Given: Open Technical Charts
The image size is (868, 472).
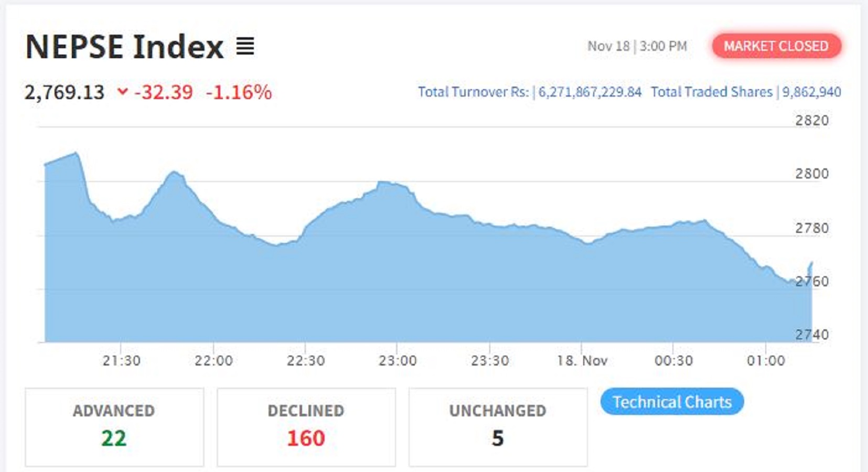Looking at the screenshot, I should pyautogui.click(x=672, y=402).
